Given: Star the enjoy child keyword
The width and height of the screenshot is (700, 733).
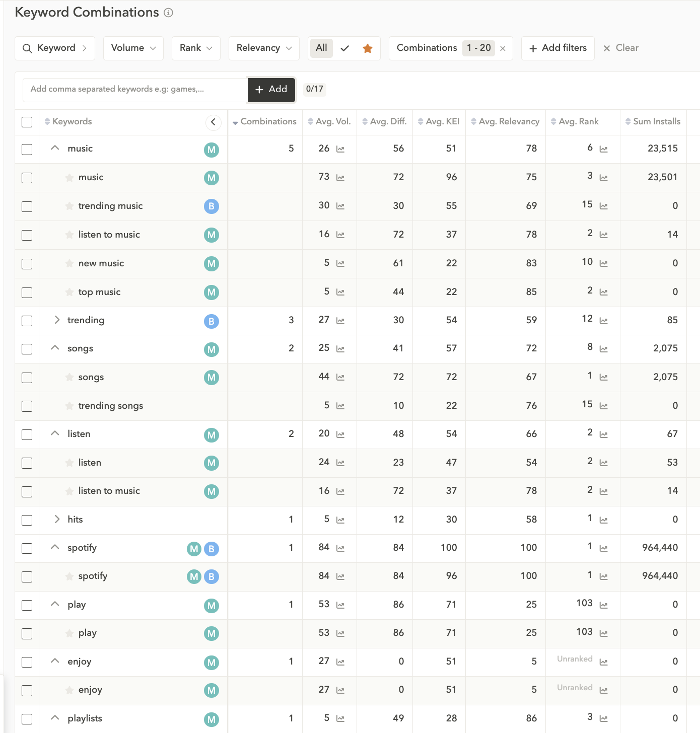Looking at the screenshot, I should [x=69, y=690].
